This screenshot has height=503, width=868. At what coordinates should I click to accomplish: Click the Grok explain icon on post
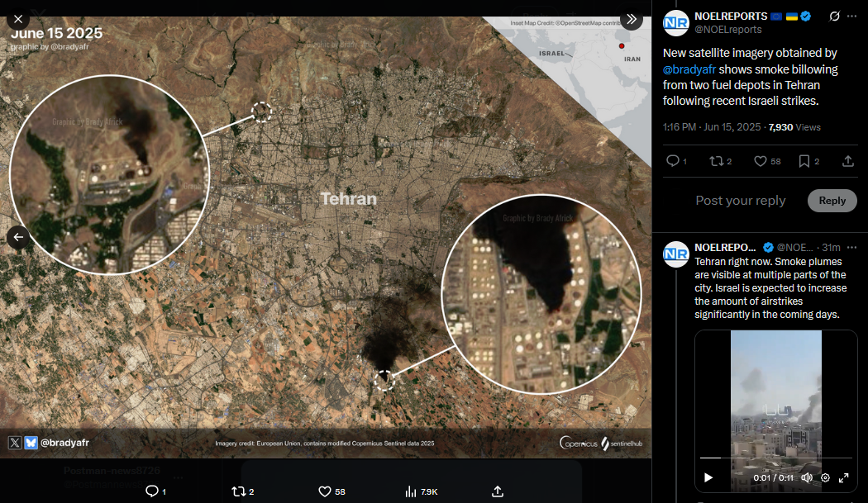pos(834,17)
